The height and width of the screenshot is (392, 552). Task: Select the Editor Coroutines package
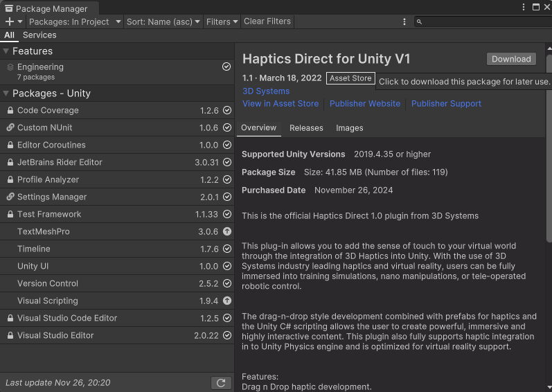pos(117,145)
